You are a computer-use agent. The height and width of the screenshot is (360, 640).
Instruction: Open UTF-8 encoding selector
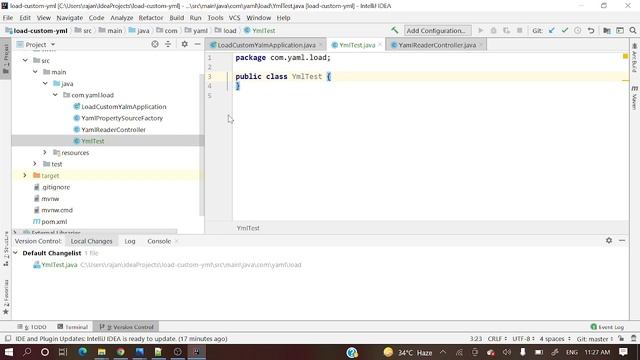point(523,338)
